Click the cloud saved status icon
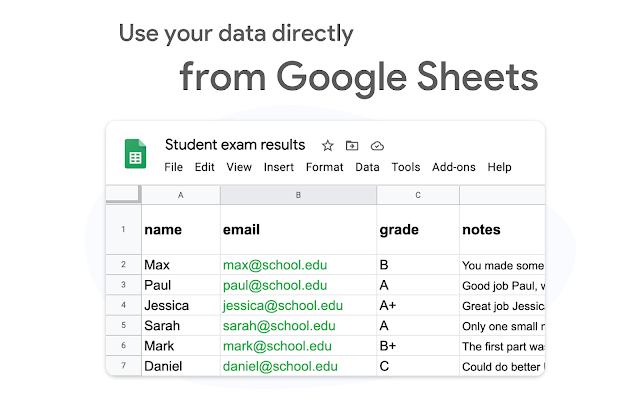The height and width of the screenshot is (400, 640). click(377, 146)
